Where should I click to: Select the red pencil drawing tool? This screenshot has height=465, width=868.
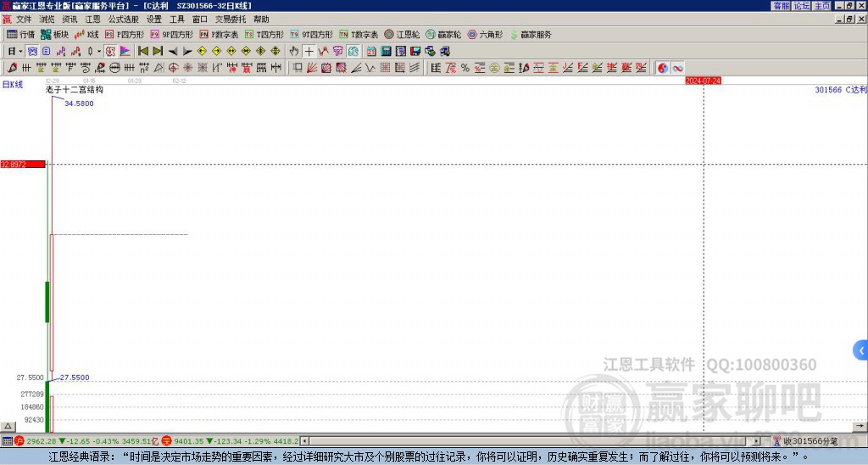12,68
